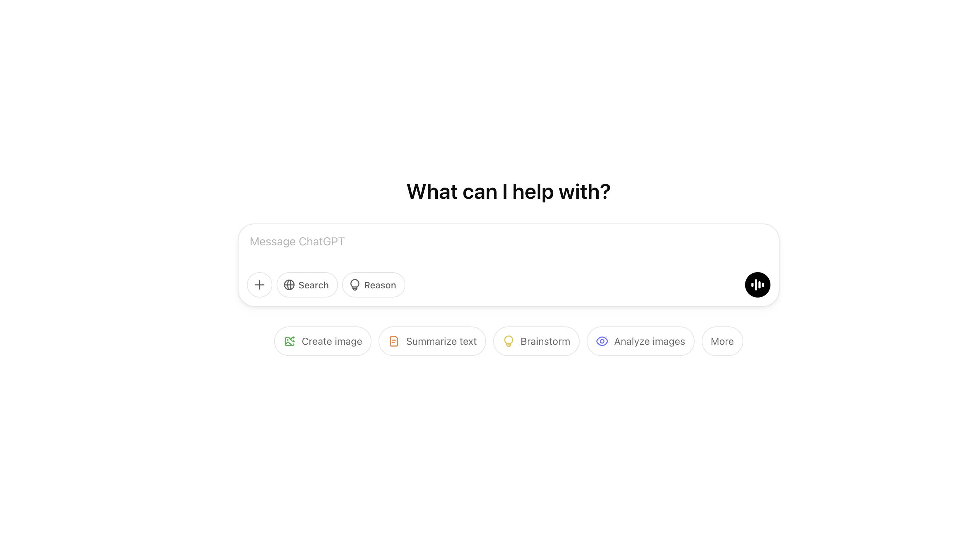Click the "What can I help with?" heading

coord(508,191)
